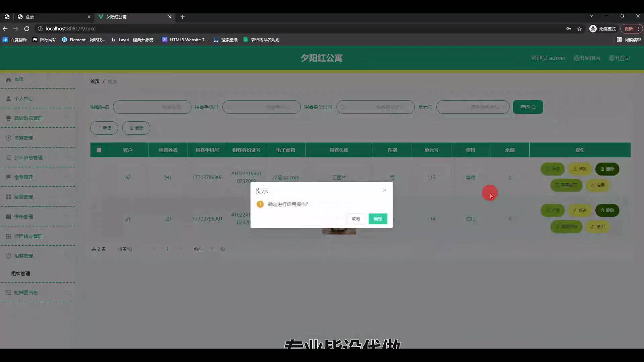Toggle the select-all checkbox in table header
The height and width of the screenshot is (362, 644).
(99, 150)
